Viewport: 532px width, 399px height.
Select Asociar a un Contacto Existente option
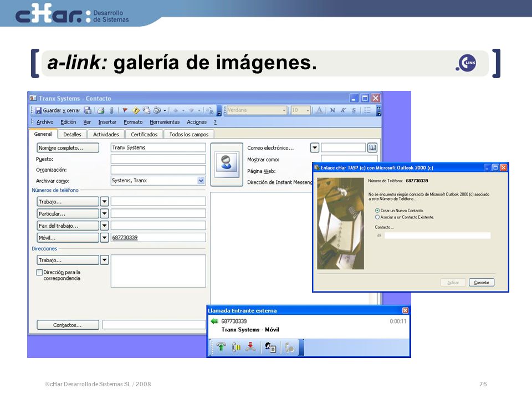[377, 217]
